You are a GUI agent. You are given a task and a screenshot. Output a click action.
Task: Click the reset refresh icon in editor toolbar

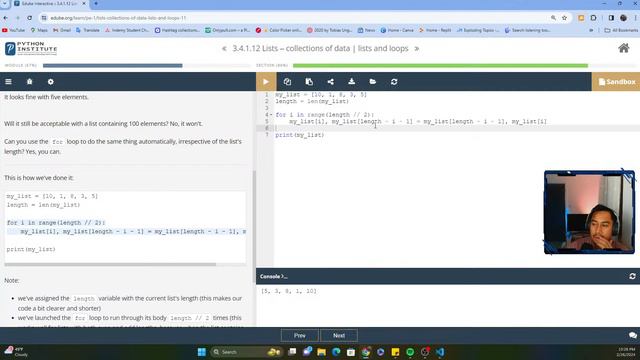[x=394, y=82]
